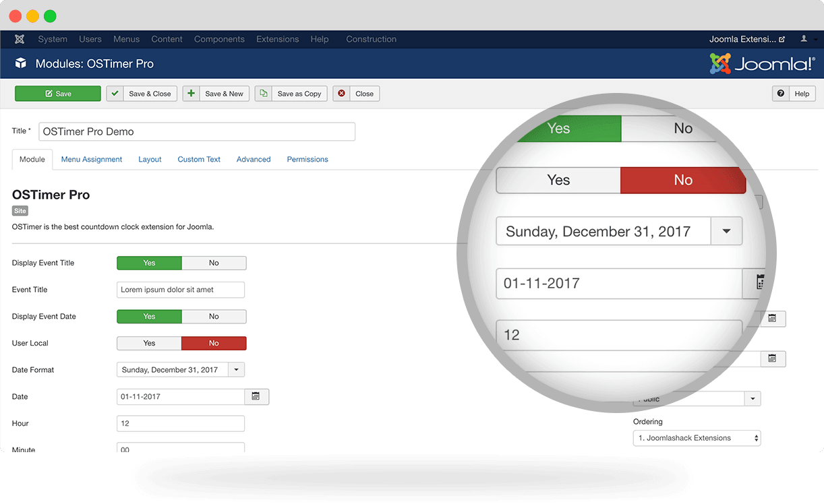Click the green macOS maximize button
Image resolution: width=824 pixels, height=504 pixels.
click(x=50, y=16)
